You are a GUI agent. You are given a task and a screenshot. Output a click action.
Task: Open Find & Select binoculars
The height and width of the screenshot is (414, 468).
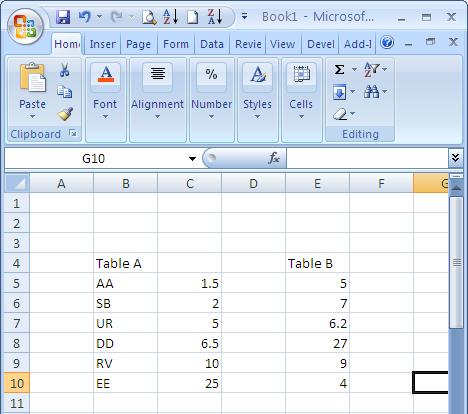point(371,91)
